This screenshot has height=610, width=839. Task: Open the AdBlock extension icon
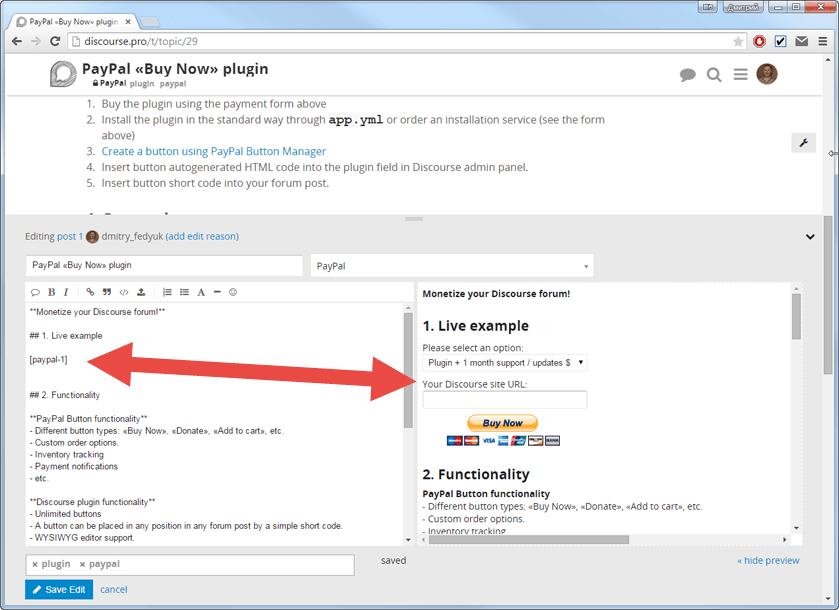click(759, 41)
